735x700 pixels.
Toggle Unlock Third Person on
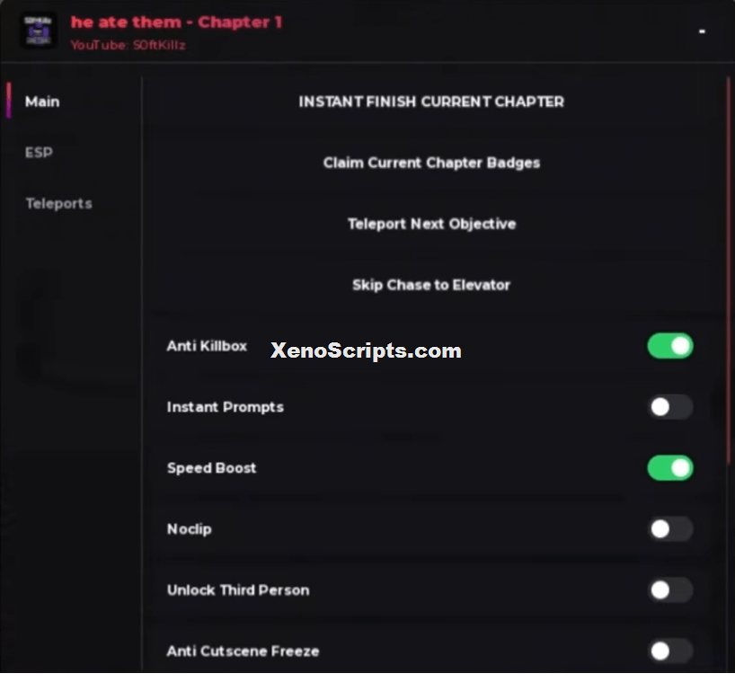pos(670,589)
